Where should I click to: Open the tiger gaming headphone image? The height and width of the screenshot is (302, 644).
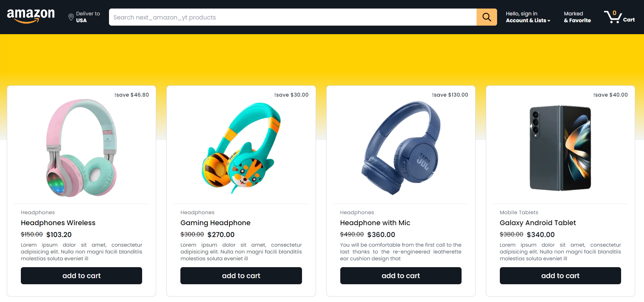[x=241, y=148]
